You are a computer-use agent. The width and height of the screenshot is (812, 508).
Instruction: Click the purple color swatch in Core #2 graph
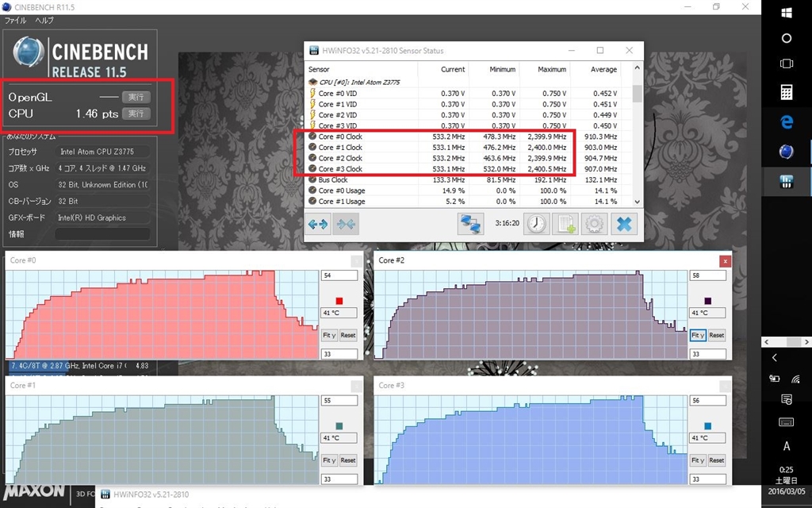point(708,301)
